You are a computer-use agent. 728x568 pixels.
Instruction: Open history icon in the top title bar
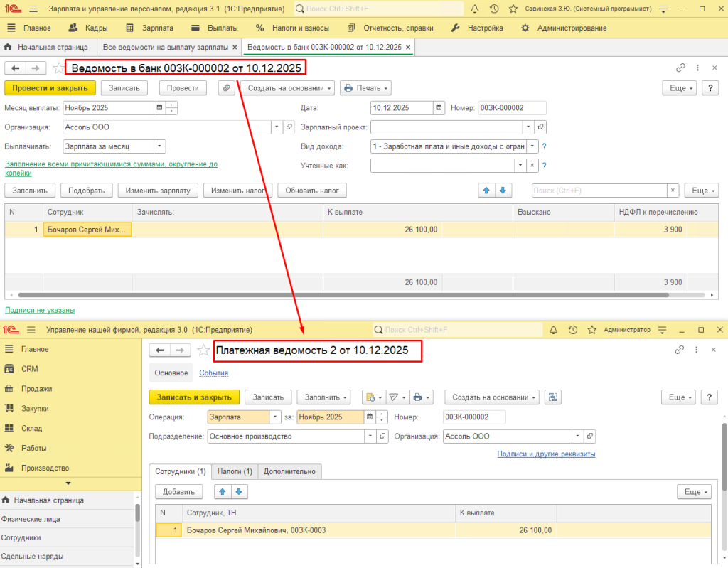click(494, 9)
